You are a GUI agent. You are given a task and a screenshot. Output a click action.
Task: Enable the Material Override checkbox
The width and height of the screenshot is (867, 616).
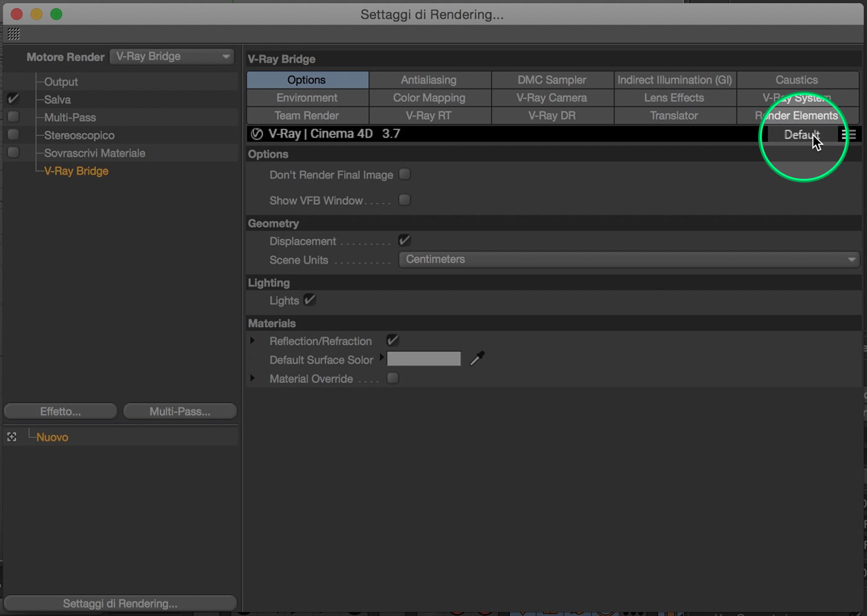[393, 378]
